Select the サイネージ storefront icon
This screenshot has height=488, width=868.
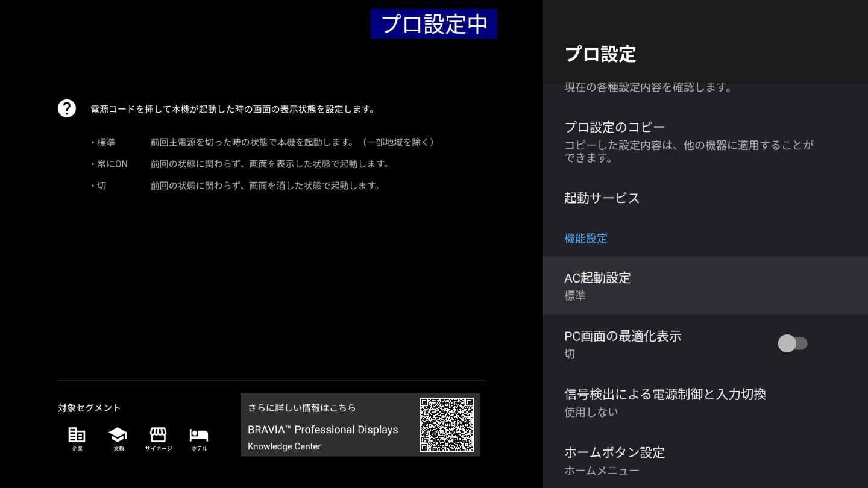pos(158,435)
